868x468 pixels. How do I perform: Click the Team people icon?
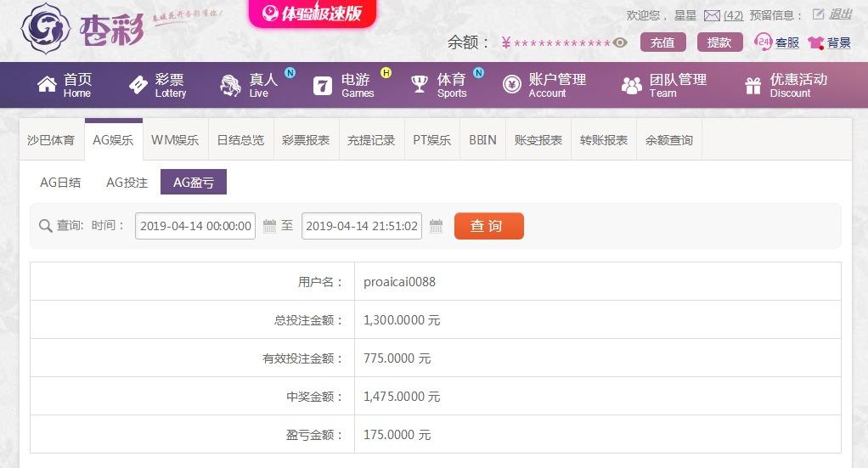[632, 85]
